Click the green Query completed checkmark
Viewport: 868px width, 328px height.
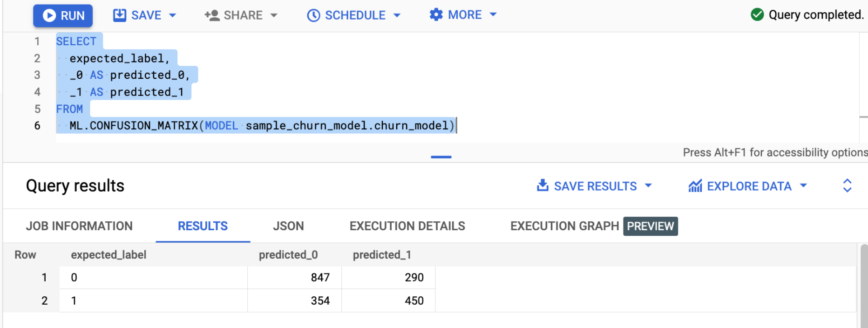click(757, 15)
